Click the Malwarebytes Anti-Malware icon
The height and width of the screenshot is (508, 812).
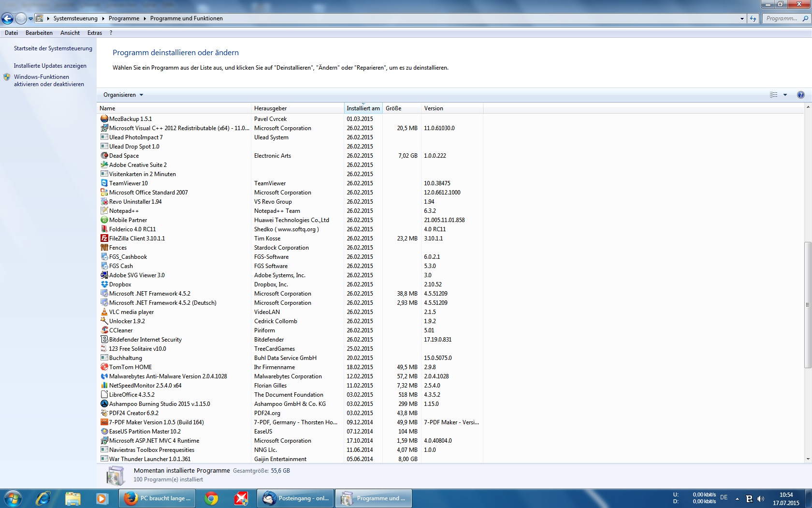click(104, 376)
